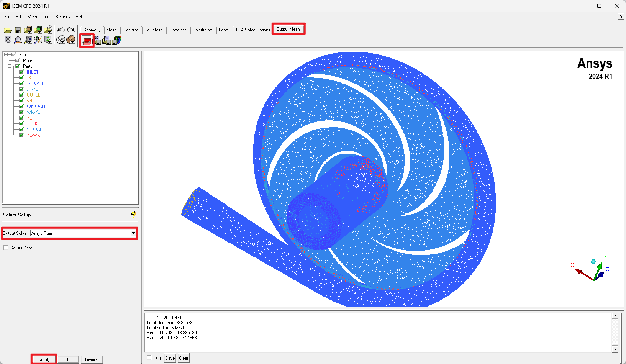Open the File menu
The height and width of the screenshot is (364, 626).
tap(7, 17)
